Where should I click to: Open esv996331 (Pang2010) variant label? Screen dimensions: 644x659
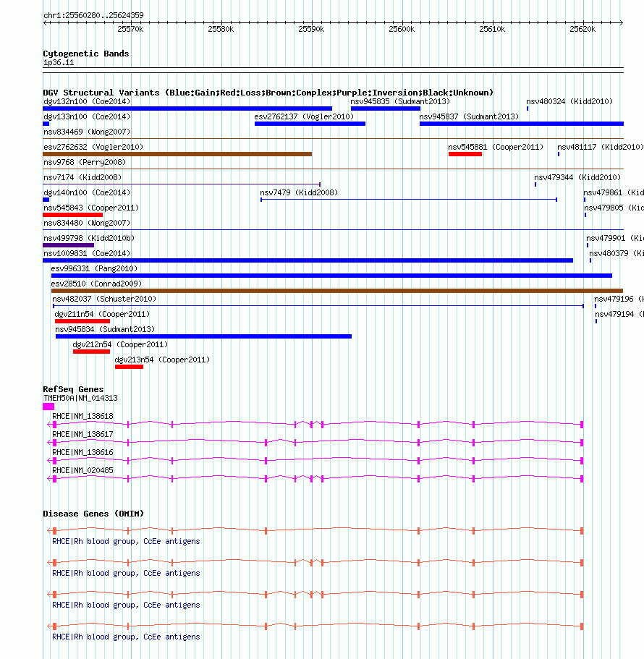point(94,268)
